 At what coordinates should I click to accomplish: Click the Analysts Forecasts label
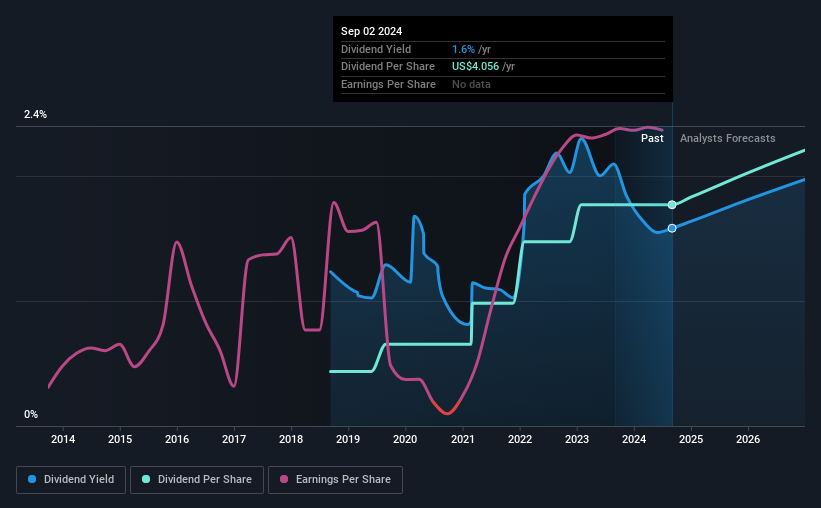pyautogui.click(x=727, y=138)
